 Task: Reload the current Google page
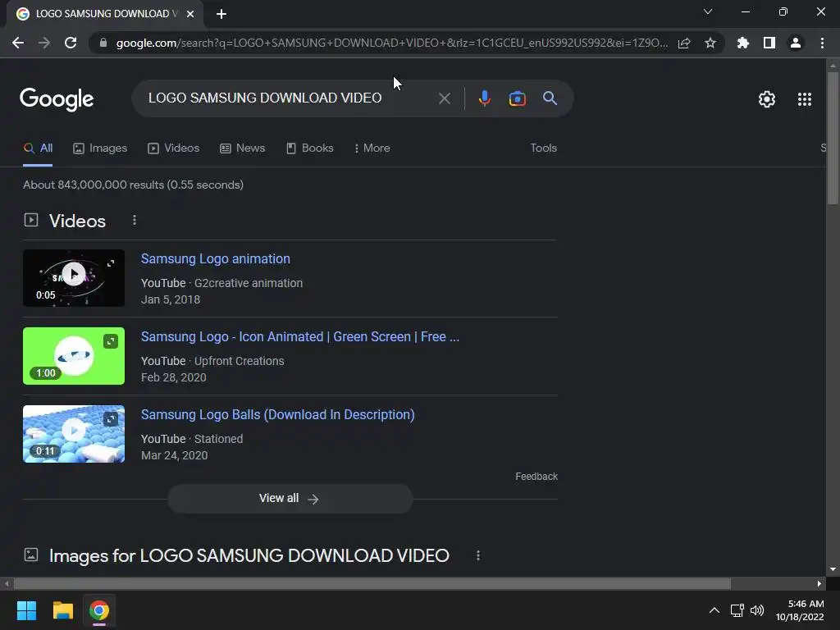pos(71,43)
